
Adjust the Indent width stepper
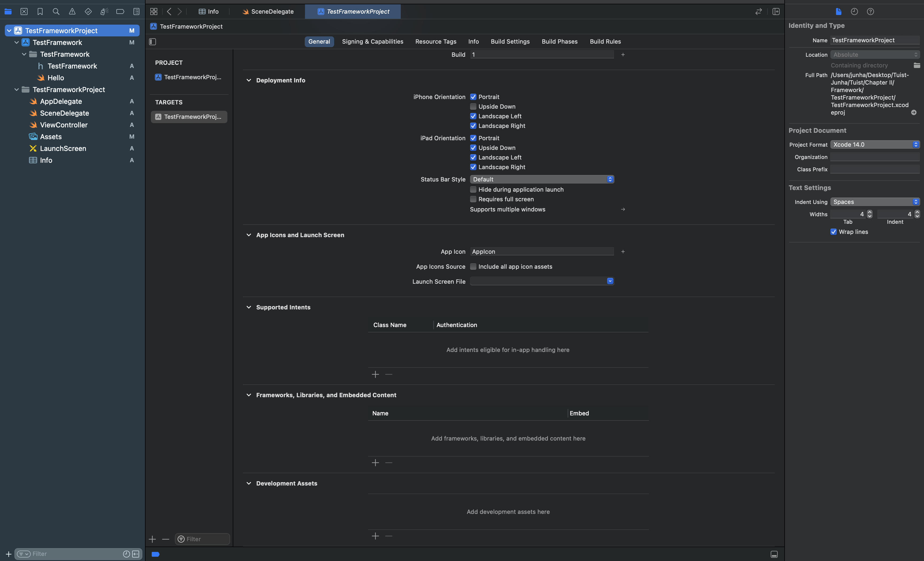(x=917, y=214)
